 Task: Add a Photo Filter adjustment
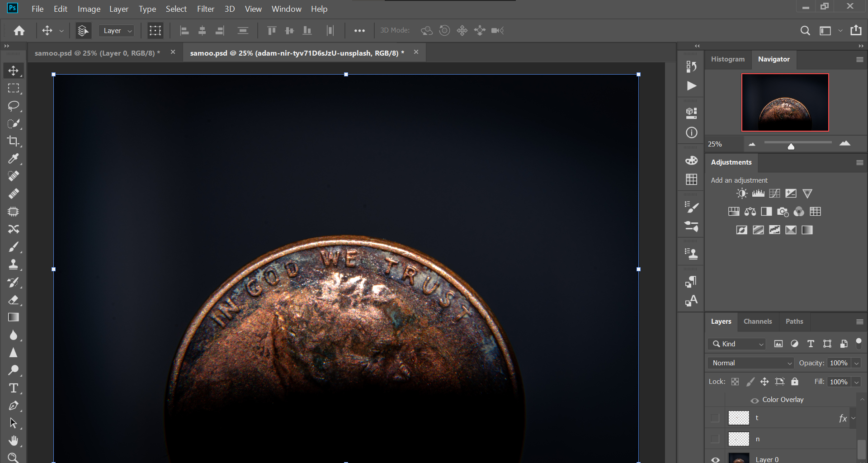pyautogui.click(x=783, y=212)
